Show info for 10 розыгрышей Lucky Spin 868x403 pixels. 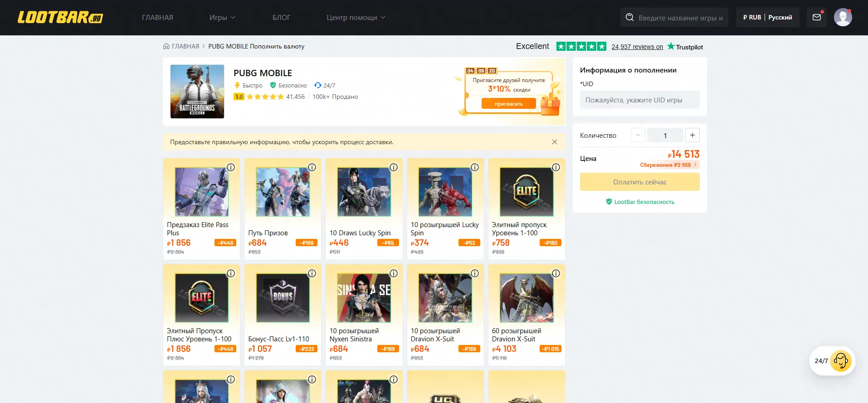475,167
